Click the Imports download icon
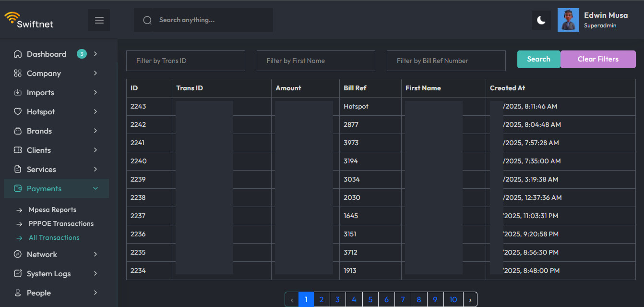644x307 pixels. coord(18,92)
